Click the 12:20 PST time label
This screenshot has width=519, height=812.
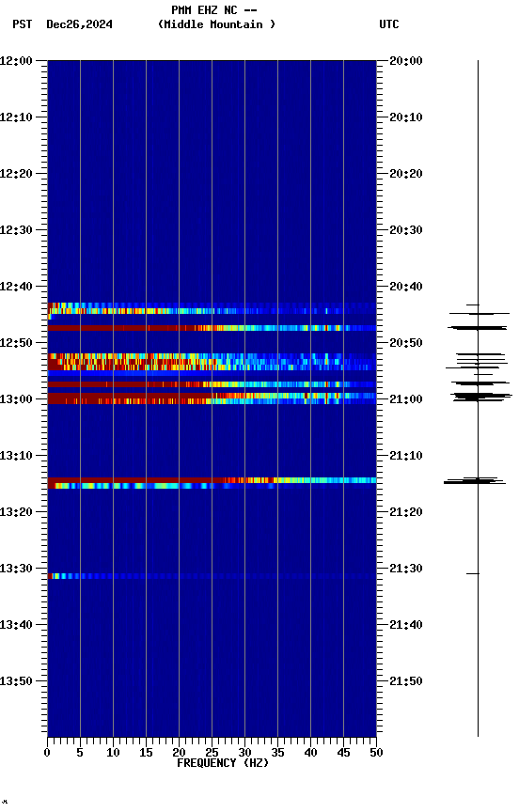pyautogui.click(x=16, y=174)
